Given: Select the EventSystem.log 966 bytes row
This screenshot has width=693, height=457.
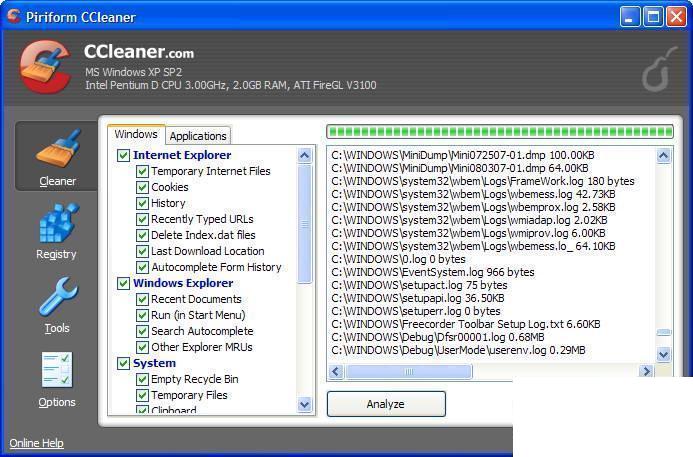Looking at the screenshot, I should click(433, 272).
